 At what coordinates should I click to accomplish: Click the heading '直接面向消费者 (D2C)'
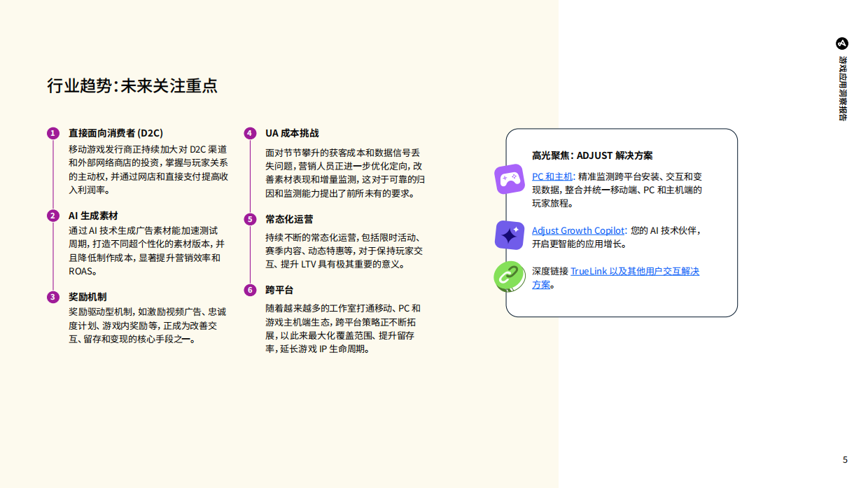115,133
